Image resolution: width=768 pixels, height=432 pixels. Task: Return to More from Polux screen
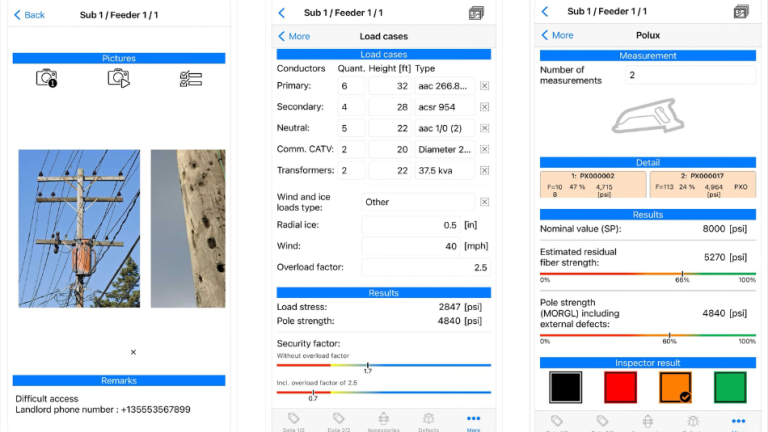[557, 35]
